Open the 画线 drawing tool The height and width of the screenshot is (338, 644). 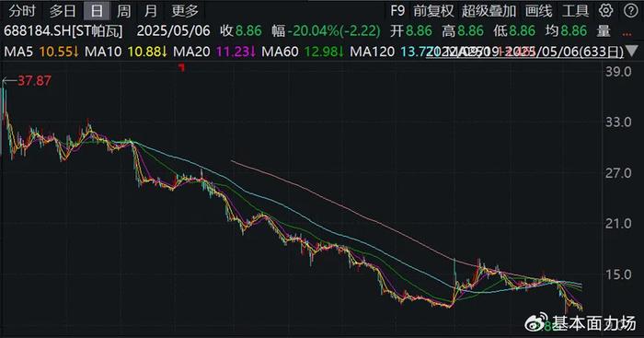pyautogui.click(x=538, y=11)
